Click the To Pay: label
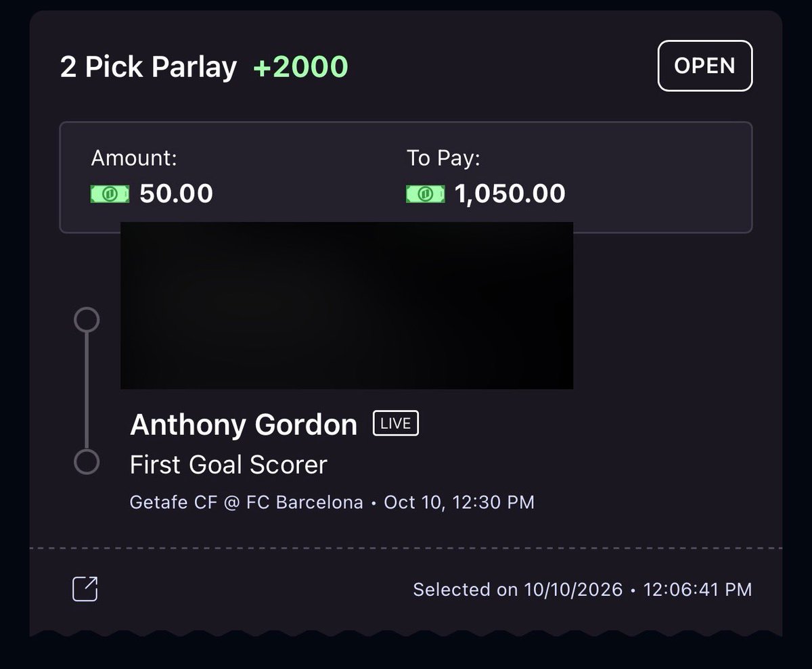 point(443,158)
